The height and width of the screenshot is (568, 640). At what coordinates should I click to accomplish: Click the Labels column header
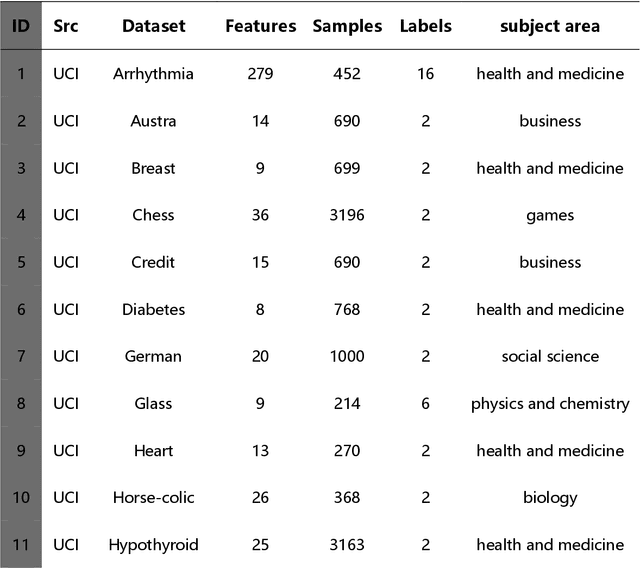tap(425, 26)
